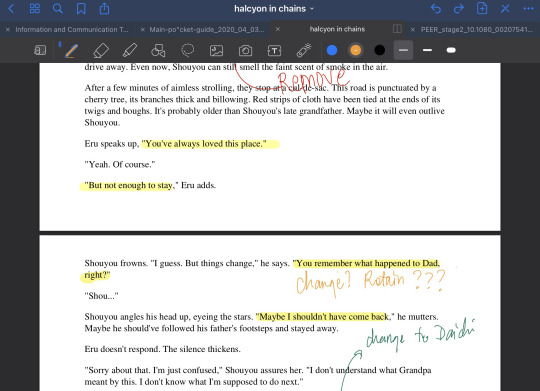Add a new page
This screenshot has height=391, width=540.
click(x=482, y=9)
